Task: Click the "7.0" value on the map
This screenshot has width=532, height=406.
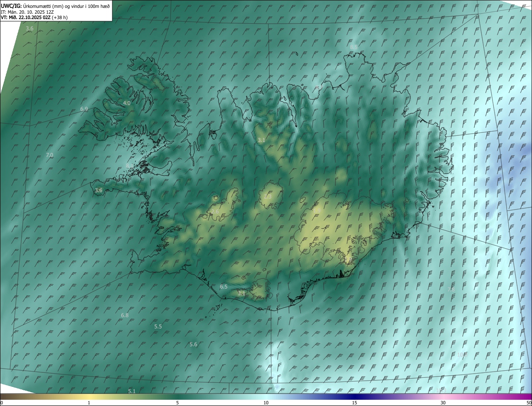Action: [49, 155]
